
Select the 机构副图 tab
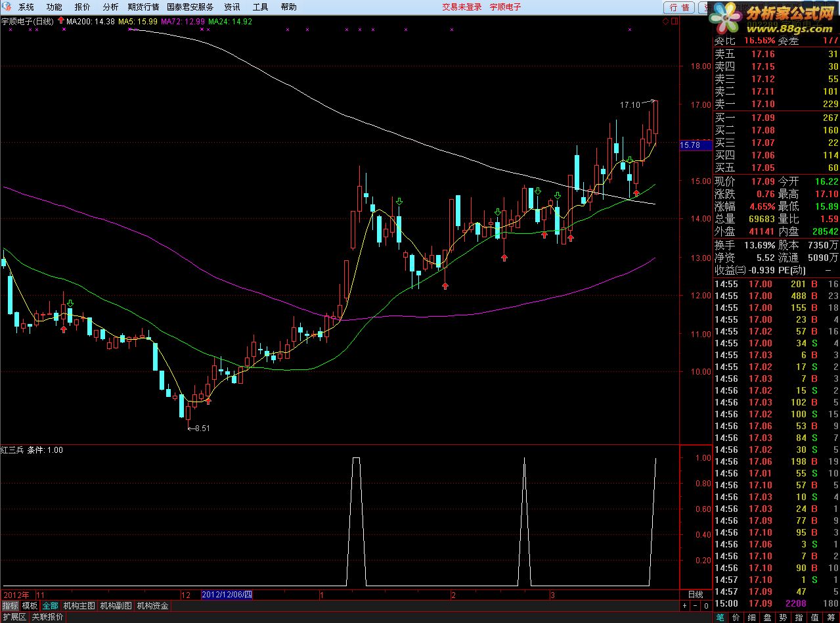pyautogui.click(x=116, y=606)
